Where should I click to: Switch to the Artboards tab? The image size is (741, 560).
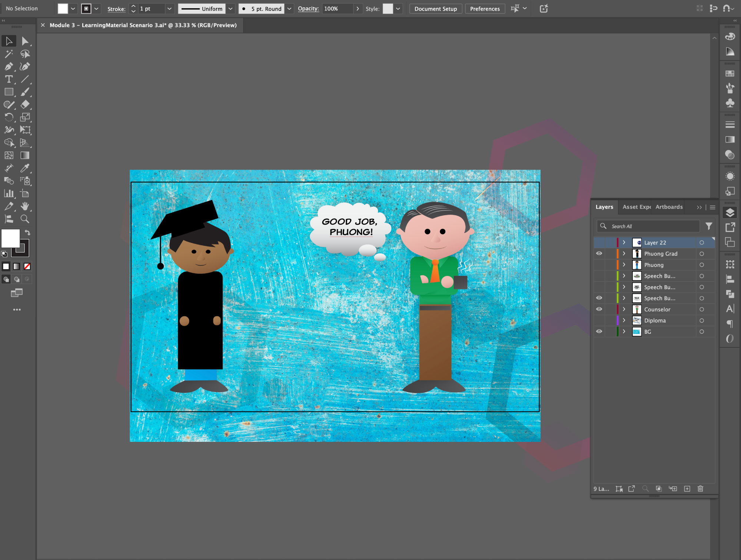click(x=669, y=207)
